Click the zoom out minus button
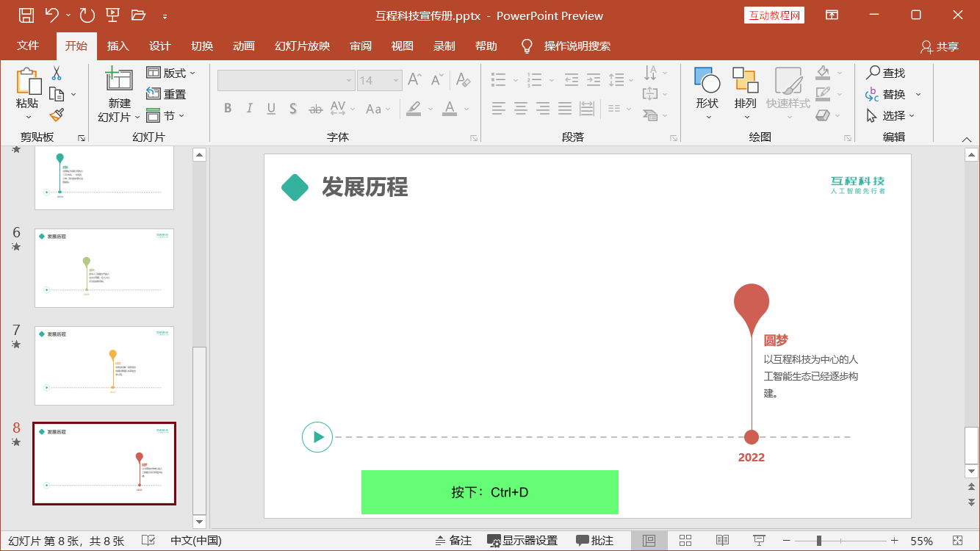Viewport: 980px width, 551px height. click(787, 541)
